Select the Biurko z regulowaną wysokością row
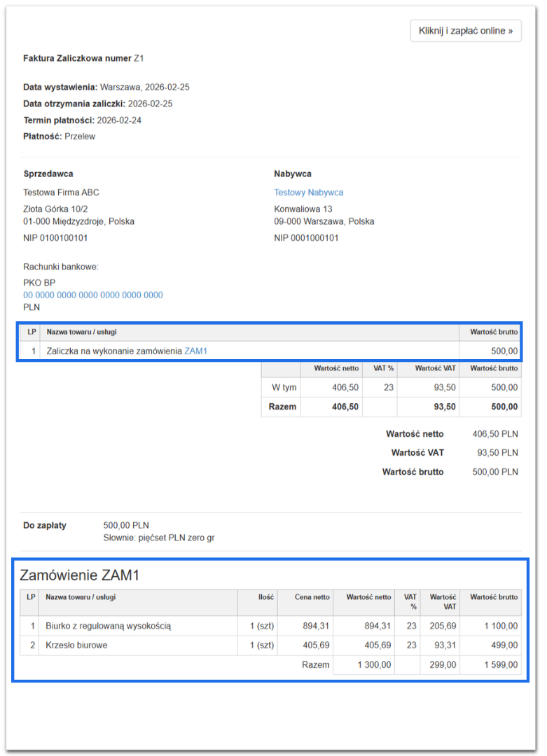 pos(108,626)
